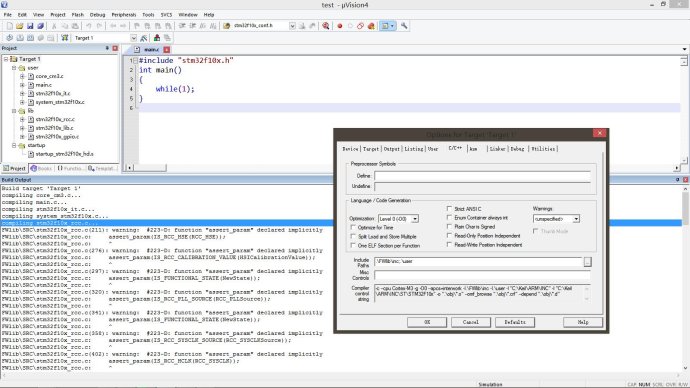The width and height of the screenshot is (690, 388).
Task: Check Enum Container always int
Action: pos(449,218)
